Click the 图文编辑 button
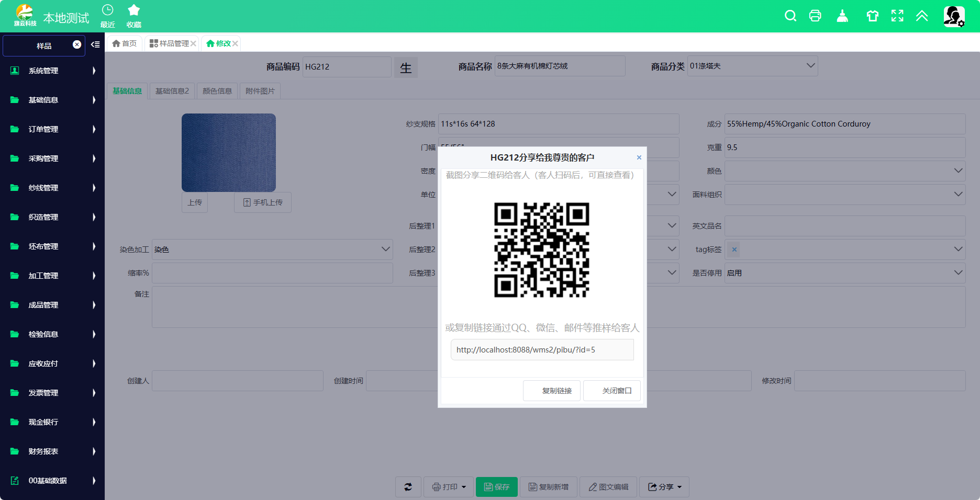980x500 pixels. (x=608, y=487)
